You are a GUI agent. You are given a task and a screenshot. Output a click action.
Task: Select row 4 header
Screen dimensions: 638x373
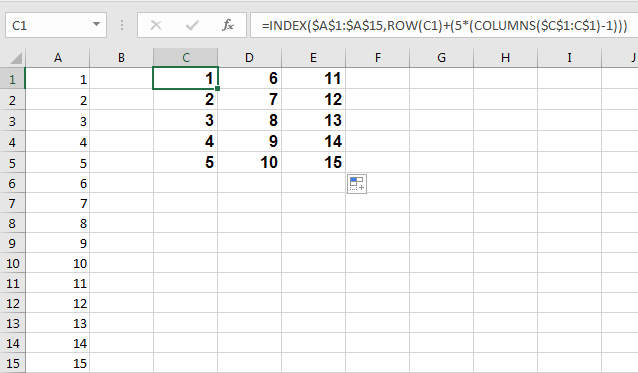[x=12, y=142]
